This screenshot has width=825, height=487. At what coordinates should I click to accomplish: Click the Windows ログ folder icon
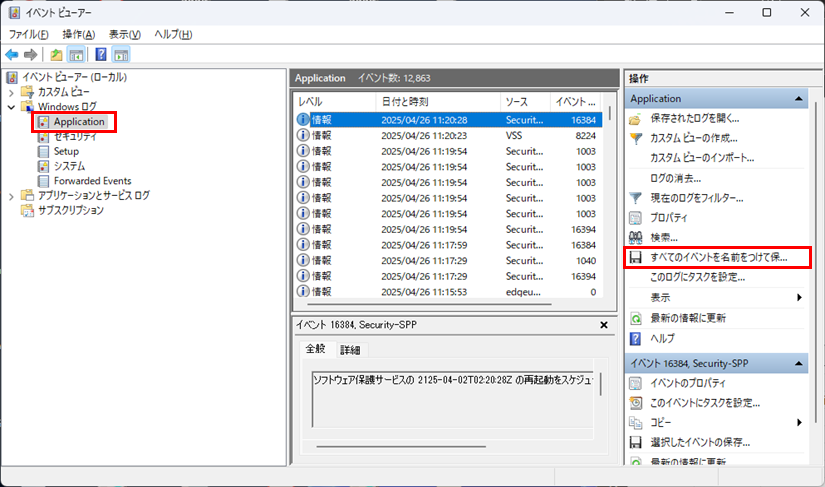pos(27,107)
